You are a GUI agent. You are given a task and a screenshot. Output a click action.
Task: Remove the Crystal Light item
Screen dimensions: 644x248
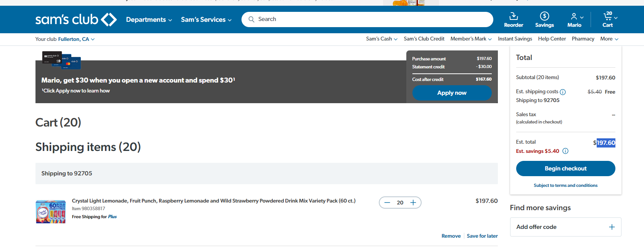pyautogui.click(x=451, y=236)
